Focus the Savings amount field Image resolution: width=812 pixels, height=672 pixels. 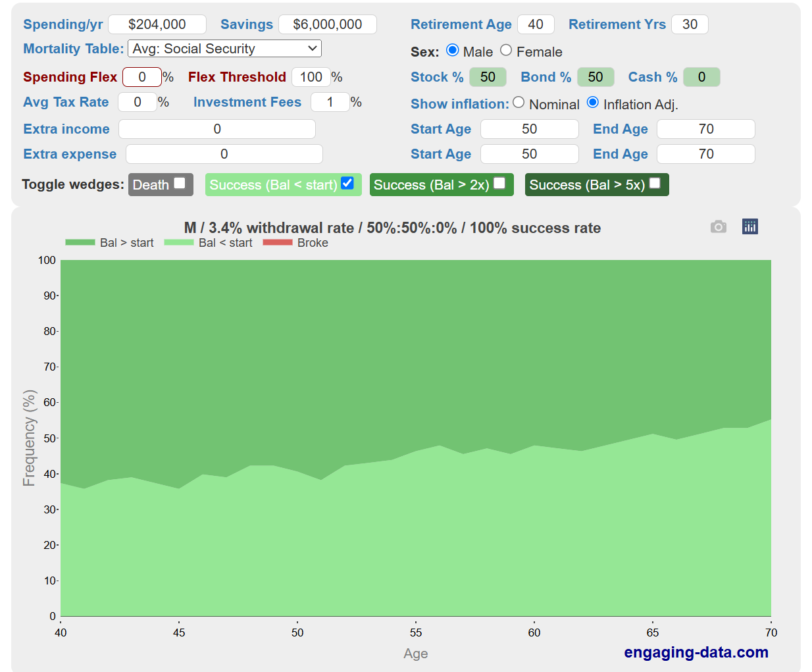[327, 24]
